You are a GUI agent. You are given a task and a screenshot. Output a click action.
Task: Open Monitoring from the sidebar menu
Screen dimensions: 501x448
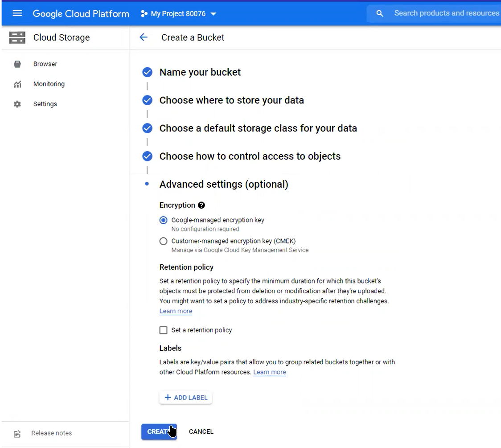tap(49, 84)
